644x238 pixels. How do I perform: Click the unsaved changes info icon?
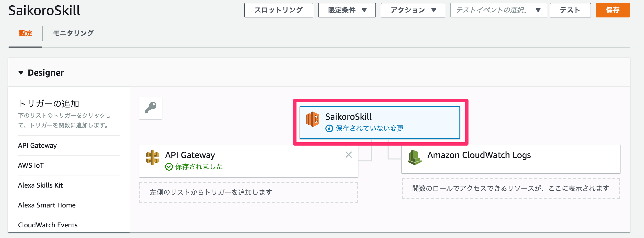tap(329, 128)
